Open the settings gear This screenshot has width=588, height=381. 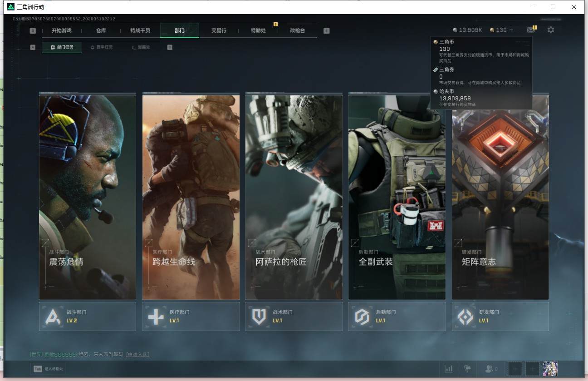click(551, 30)
